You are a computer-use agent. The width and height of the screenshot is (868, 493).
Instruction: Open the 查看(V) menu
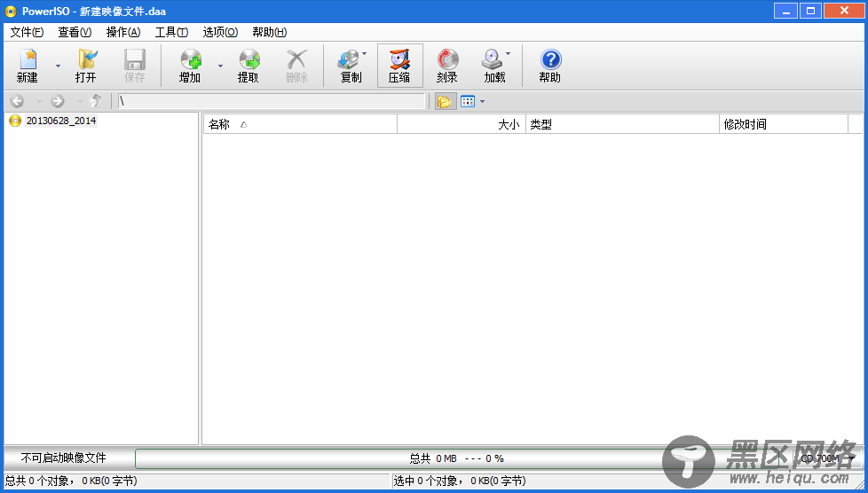tap(75, 32)
